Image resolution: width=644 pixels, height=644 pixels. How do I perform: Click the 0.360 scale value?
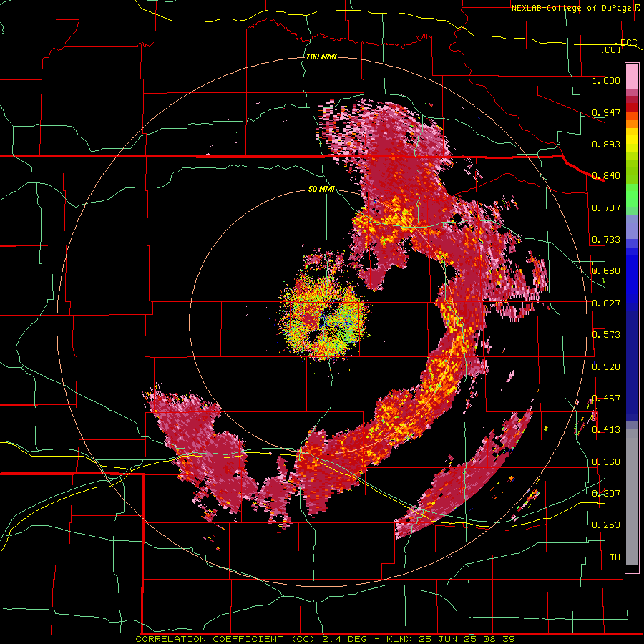click(606, 462)
